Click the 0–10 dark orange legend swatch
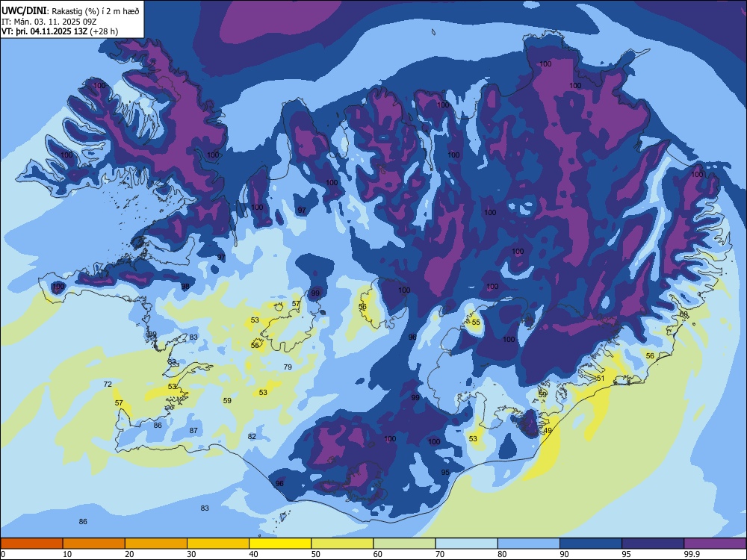The height and width of the screenshot is (560, 747). (x=31, y=544)
